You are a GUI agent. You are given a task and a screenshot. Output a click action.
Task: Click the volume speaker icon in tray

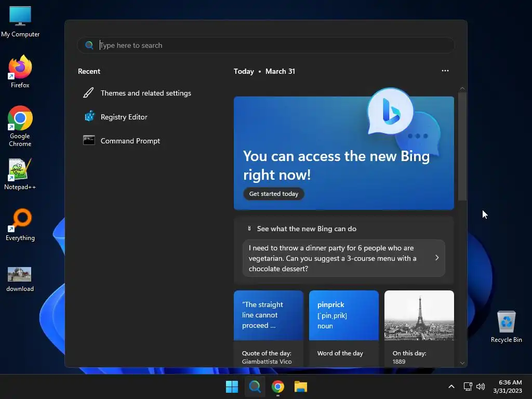[x=481, y=387]
